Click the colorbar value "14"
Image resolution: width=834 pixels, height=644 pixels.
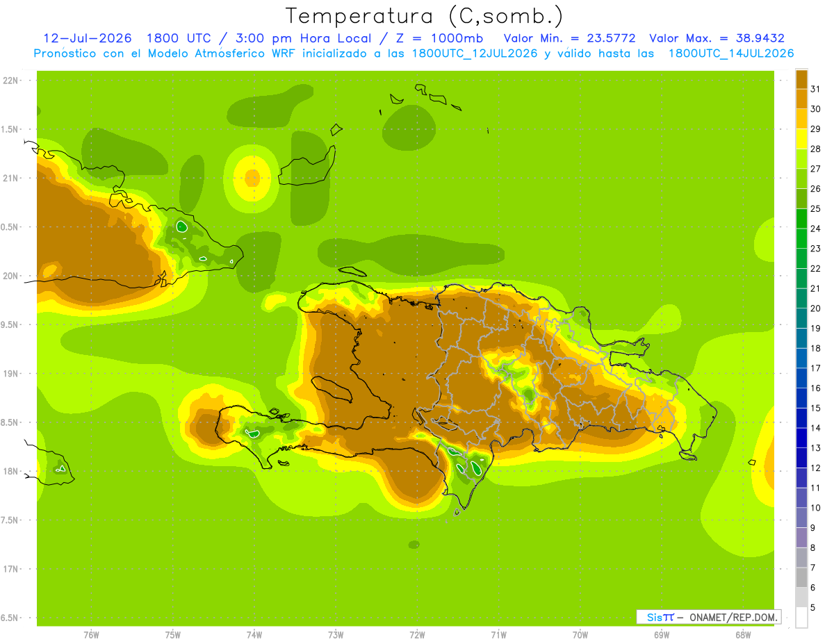(815, 428)
